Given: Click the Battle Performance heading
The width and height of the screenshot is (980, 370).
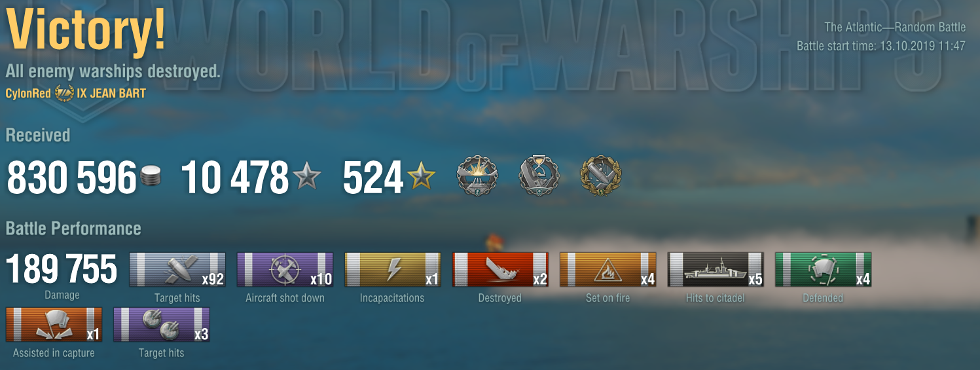Looking at the screenshot, I should pos(73,229).
